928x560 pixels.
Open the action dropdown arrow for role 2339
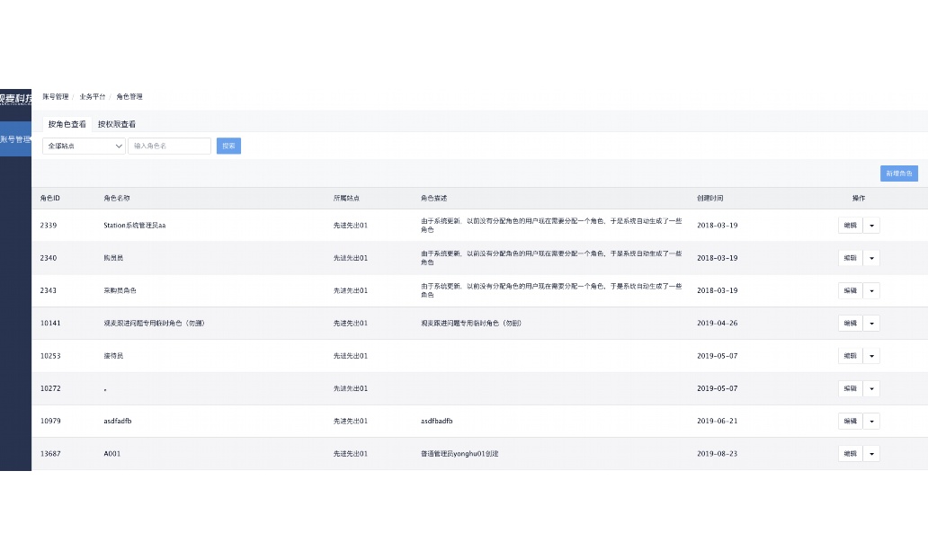871,226
